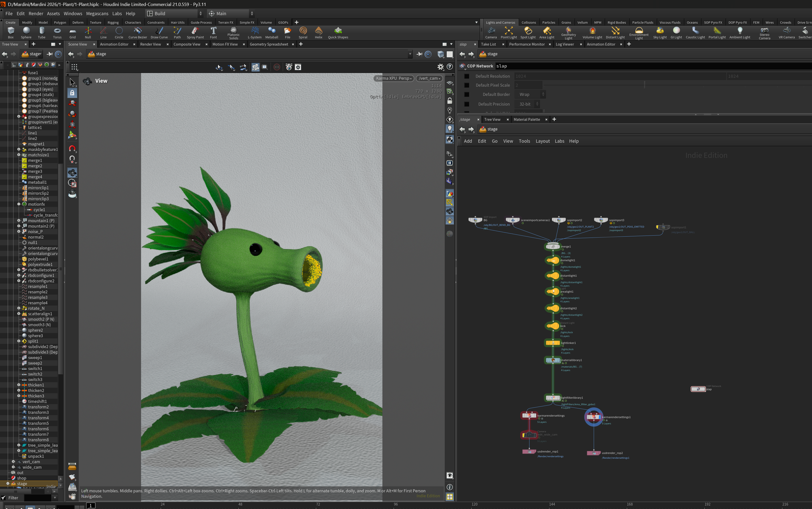
Task: Open the /vert_cam camera dropdown
Action: click(429, 78)
